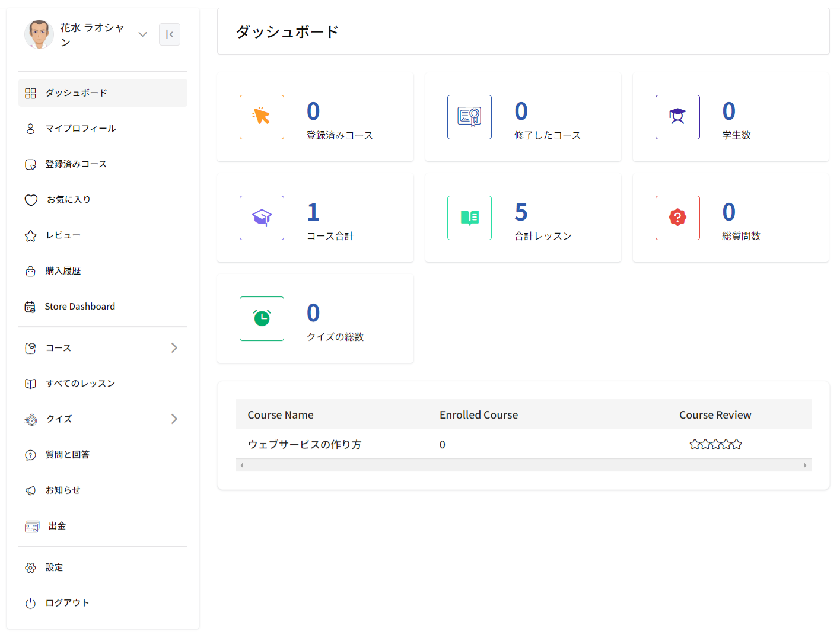Click the green alarm clock quiz icon

(262, 318)
